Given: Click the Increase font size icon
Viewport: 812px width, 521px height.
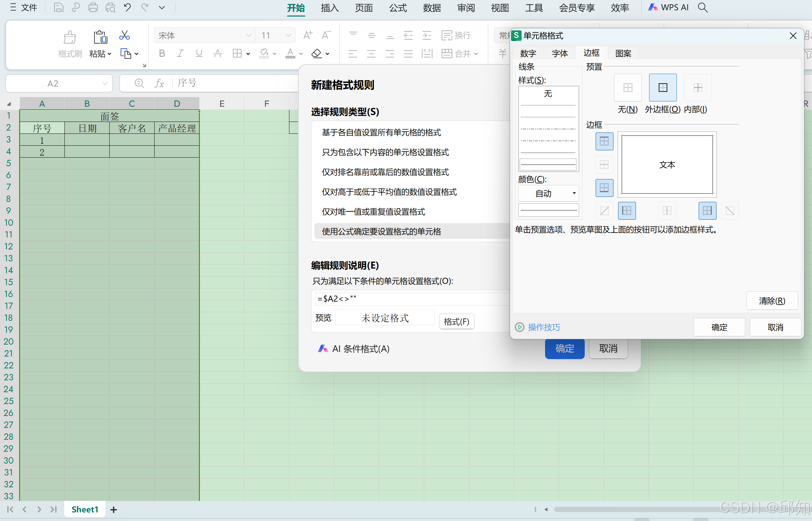Looking at the screenshot, I should [x=308, y=35].
